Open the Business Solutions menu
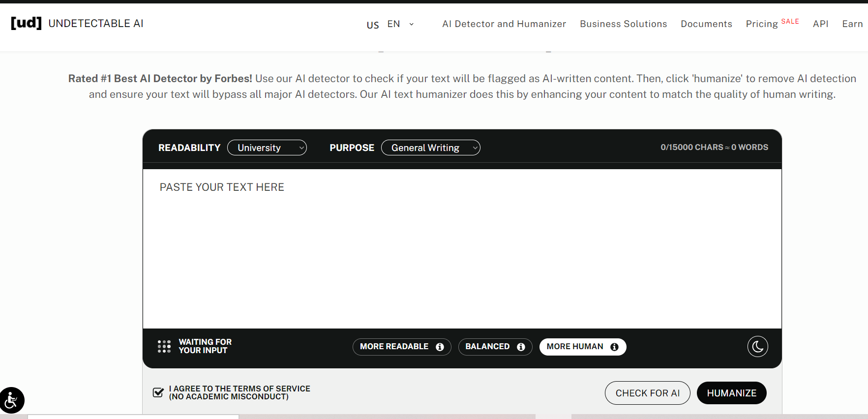Viewport: 868px width, 419px height. [x=623, y=24]
